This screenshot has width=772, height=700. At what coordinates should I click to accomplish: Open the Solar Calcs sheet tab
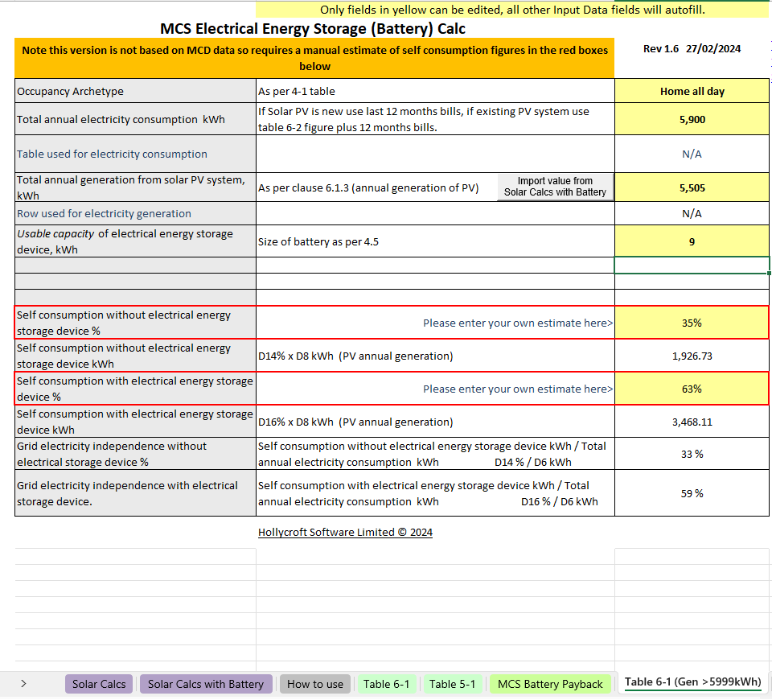click(x=99, y=684)
